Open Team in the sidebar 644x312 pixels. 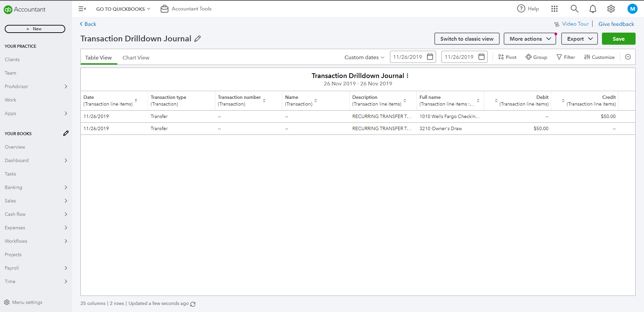[10, 73]
